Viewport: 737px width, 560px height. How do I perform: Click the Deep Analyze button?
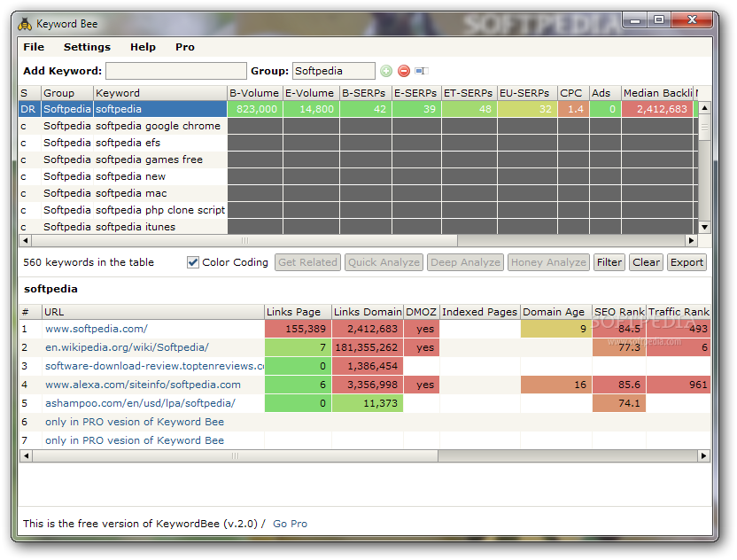(465, 262)
